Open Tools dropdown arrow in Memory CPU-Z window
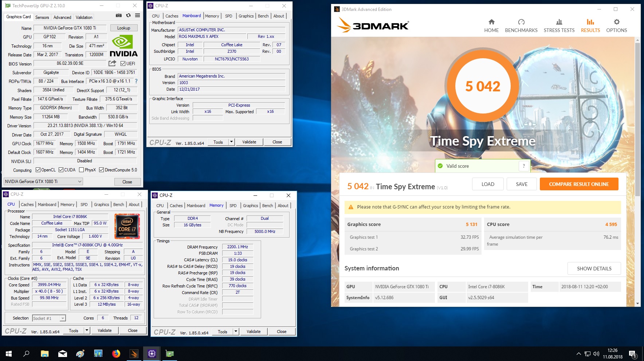Image resolution: width=644 pixels, height=361 pixels. 236,332
